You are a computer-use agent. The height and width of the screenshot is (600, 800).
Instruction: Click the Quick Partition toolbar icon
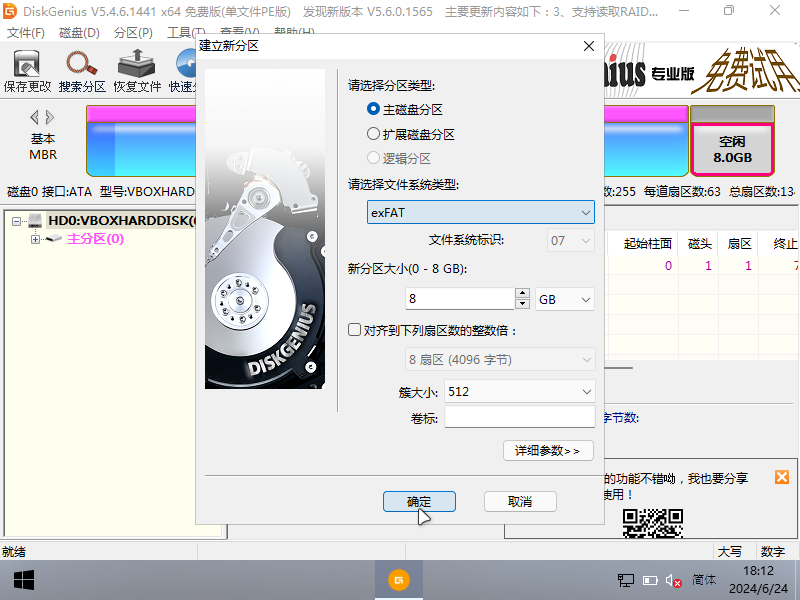click(183, 71)
